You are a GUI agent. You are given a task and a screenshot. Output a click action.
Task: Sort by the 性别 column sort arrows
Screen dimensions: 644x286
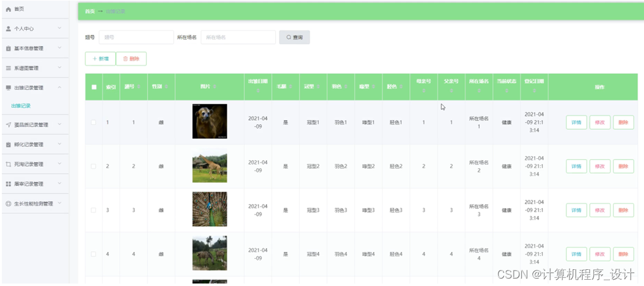[165, 87]
